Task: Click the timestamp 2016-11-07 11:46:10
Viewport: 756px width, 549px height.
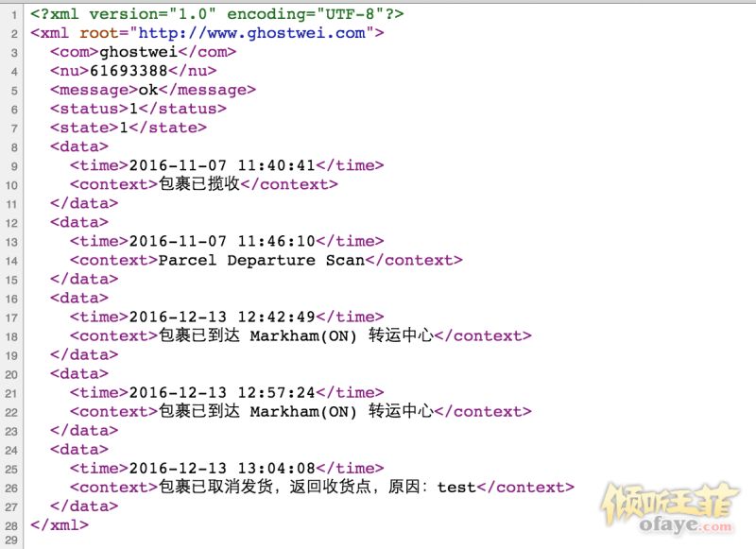Action: pos(221,241)
